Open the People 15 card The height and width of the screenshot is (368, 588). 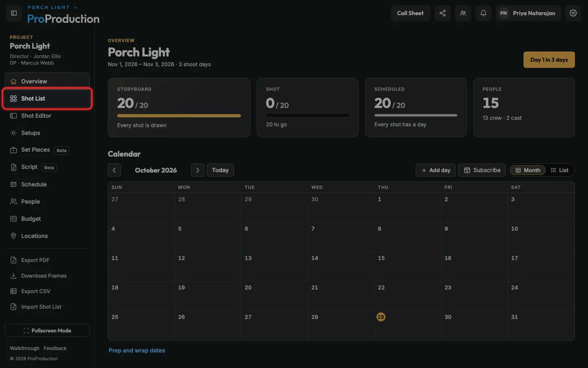click(524, 108)
